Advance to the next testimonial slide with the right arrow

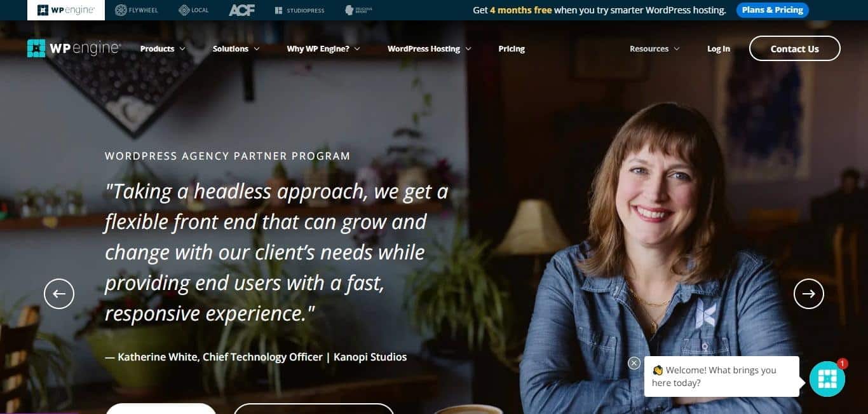coord(809,294)
